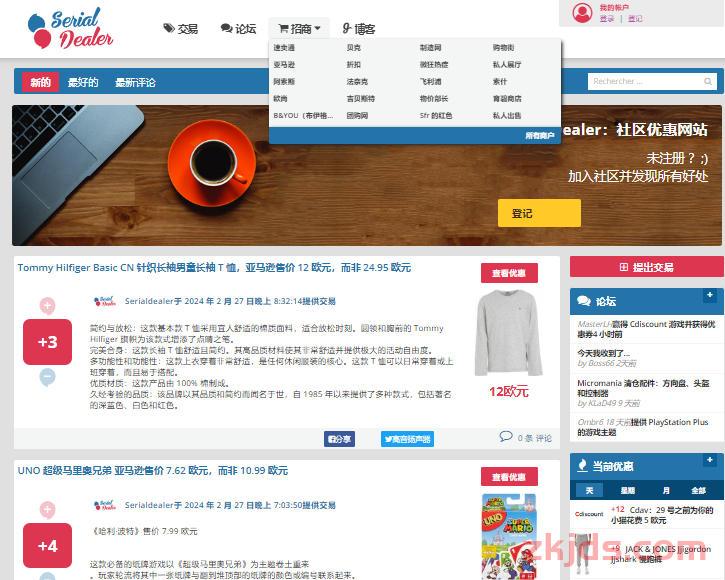Click the comment bubble icon on Tommy deal
This screenshot has height=580, width=725.
coord(506,436)
